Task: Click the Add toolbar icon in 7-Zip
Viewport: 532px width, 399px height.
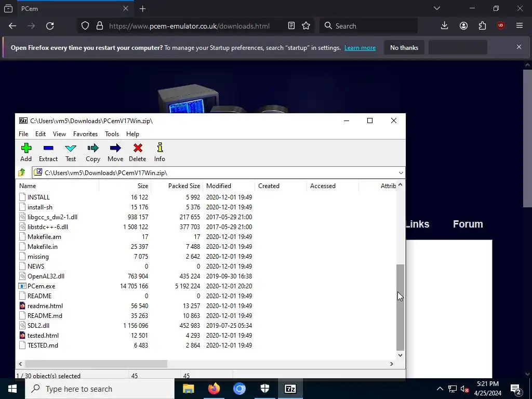Action: (26, 152)
